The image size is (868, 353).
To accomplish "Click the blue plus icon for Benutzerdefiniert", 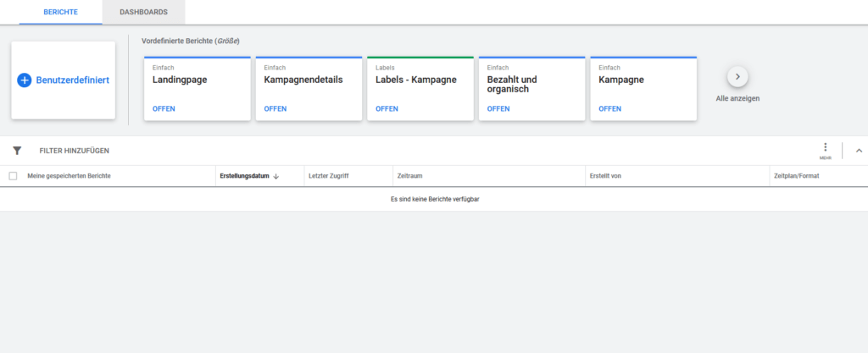I will click(x=25, y=80).
